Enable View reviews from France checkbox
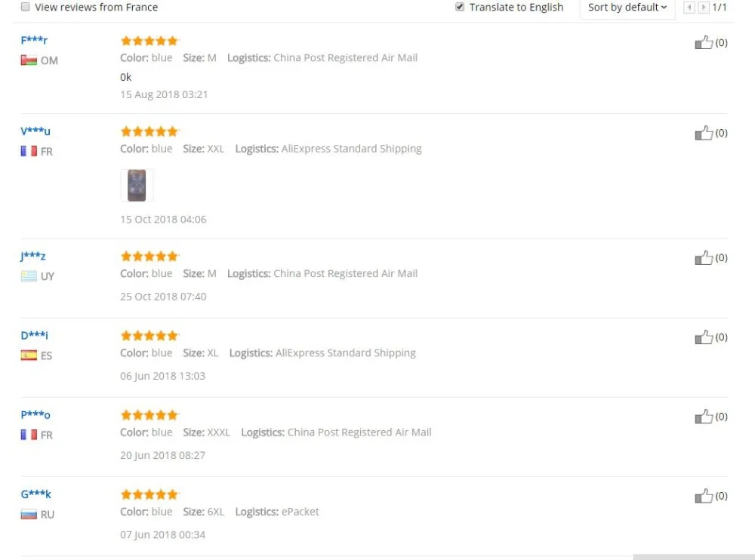 point(26,7)
